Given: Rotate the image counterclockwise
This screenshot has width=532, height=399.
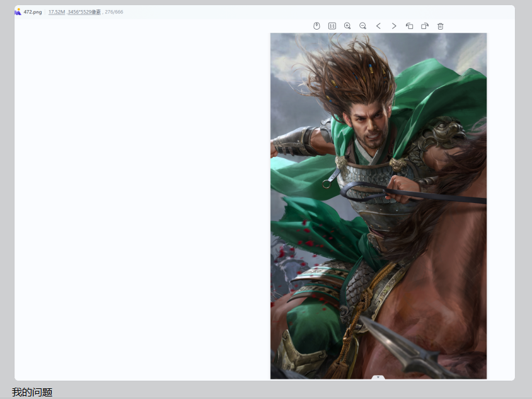Looking at the screenshot, I should 410,26.
